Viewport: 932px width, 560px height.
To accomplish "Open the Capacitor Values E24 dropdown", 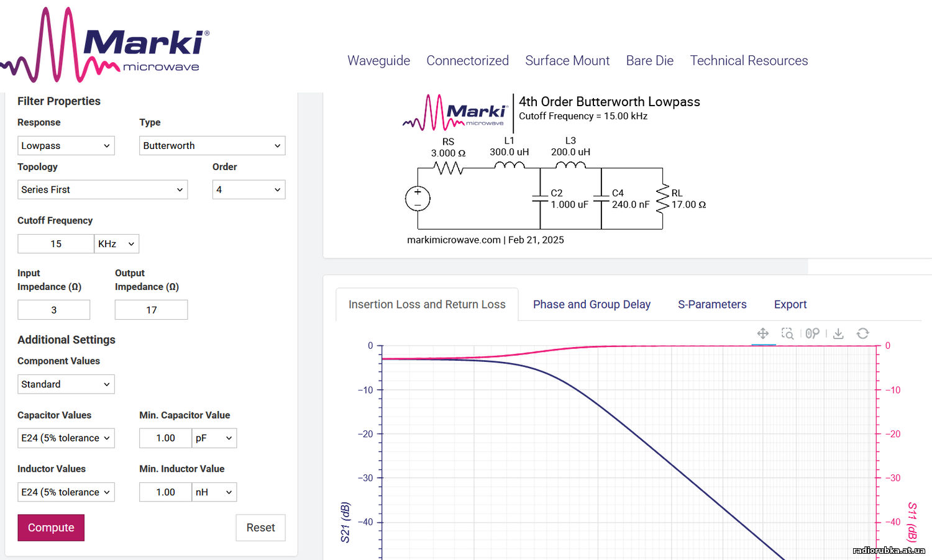I will pyautogui.click(x=66, y=438).
